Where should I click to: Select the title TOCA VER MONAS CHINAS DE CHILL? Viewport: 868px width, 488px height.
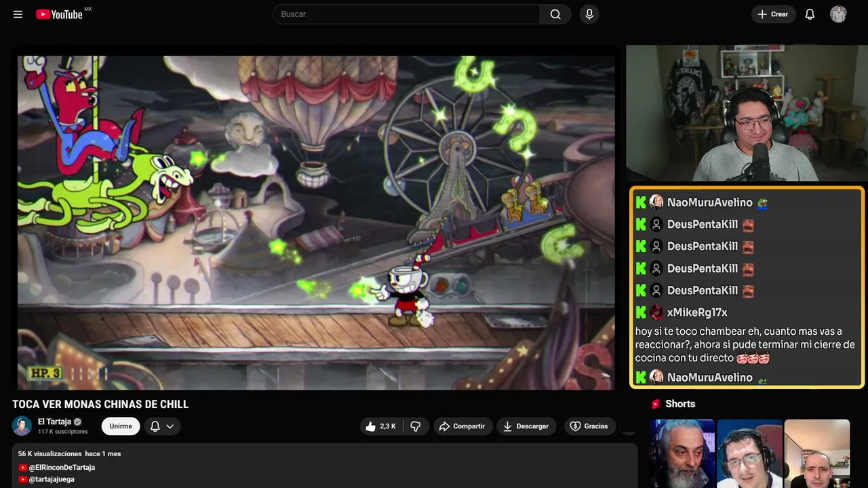pos(100,405)
